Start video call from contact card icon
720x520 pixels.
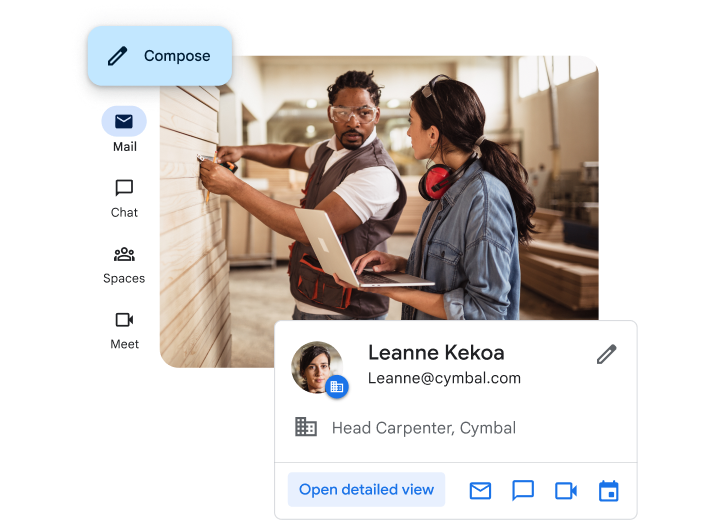pyautogui.click(x=566, y=491)
